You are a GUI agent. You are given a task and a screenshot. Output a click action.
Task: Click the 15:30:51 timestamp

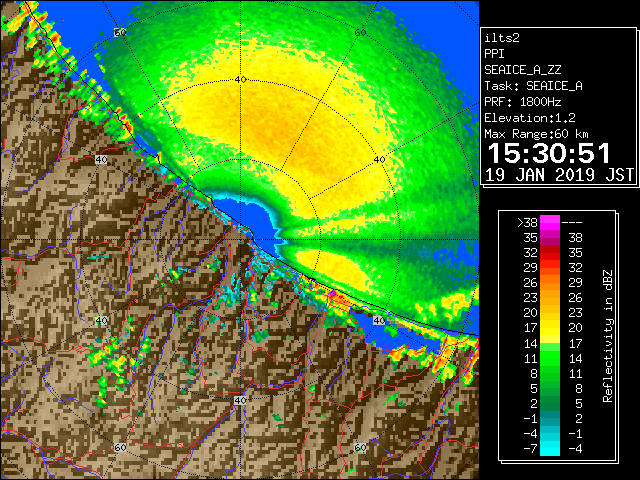click(x=549, y=153)
